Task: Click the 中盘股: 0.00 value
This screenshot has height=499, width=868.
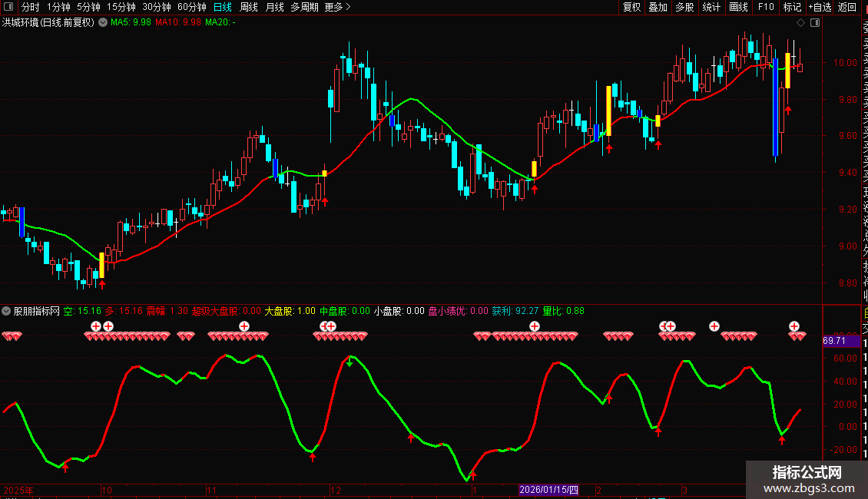Action: pos(345,311)
